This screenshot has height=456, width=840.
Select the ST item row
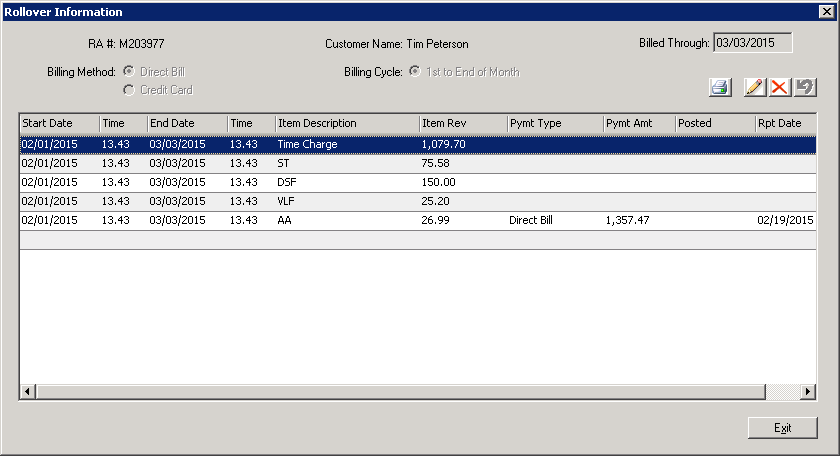(x=418, y=163)
